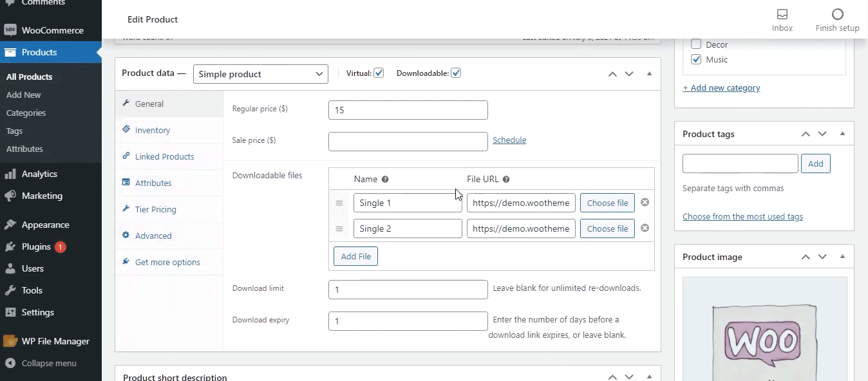868x381 pixels.
Task: Uncheck the Virtual checkbox
Action: point(379,73)
